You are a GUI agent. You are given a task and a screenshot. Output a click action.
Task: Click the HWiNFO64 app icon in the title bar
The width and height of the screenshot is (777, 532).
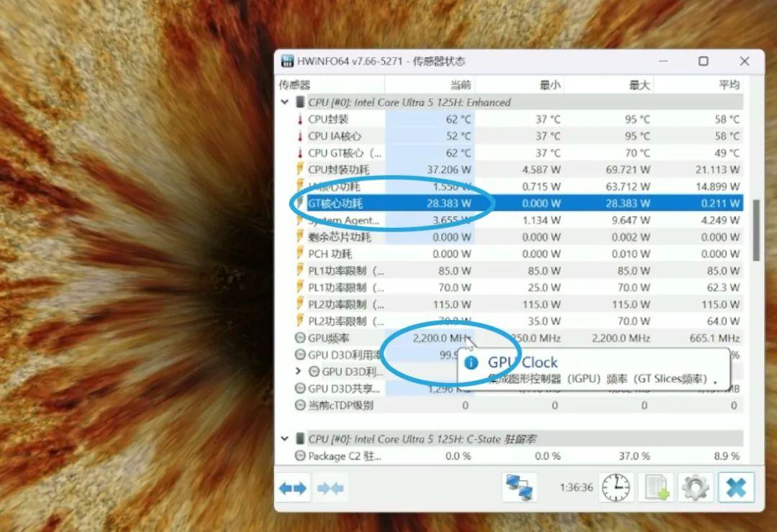pos(287,61)
